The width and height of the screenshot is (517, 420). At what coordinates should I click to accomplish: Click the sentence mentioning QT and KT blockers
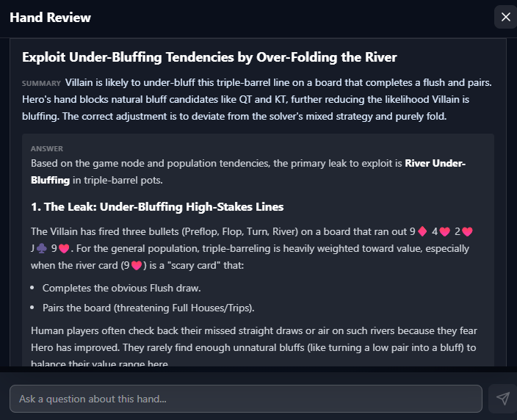pyautogui.click(x=242, y=98)
